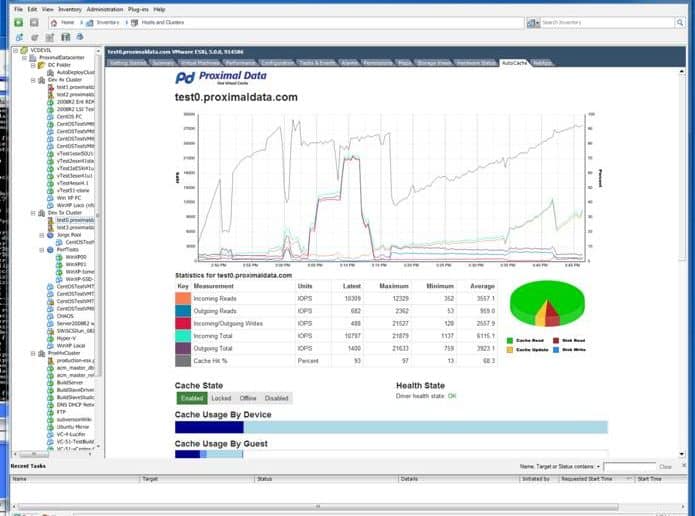
Task: Open the Administration menu
Action: pyautogui.click(x=105, y=9)
